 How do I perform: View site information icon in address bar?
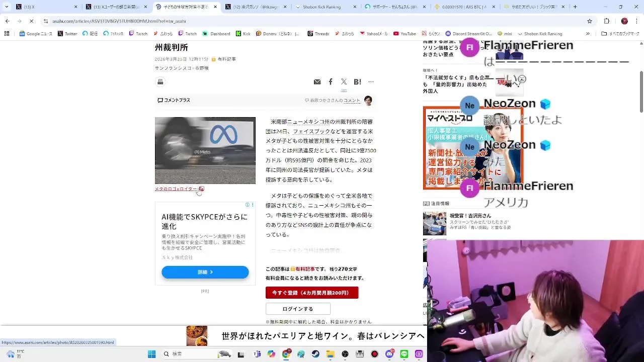coord(46,21)
